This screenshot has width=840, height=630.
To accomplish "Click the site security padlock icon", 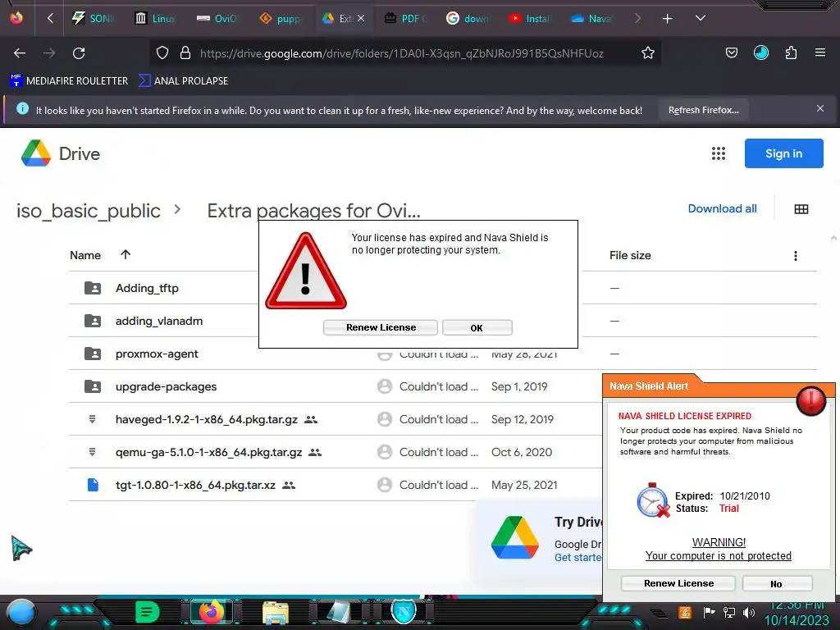I will point(185,53).
